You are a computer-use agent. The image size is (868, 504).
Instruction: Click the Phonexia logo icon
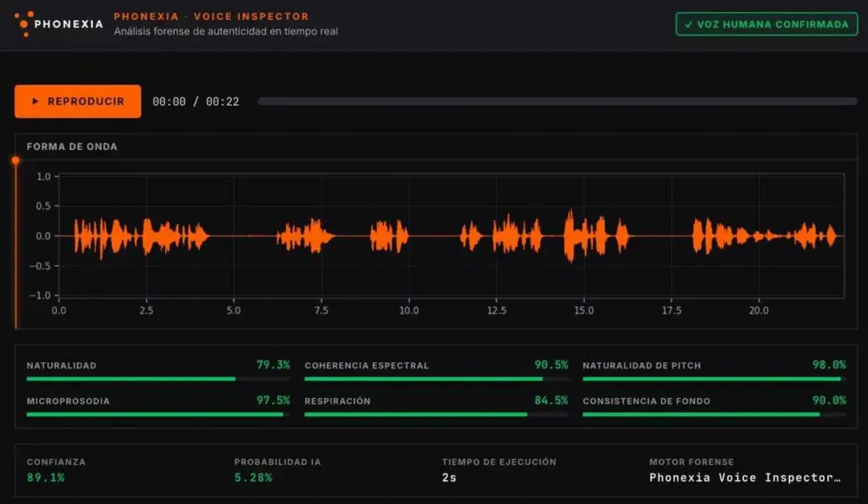24,24
